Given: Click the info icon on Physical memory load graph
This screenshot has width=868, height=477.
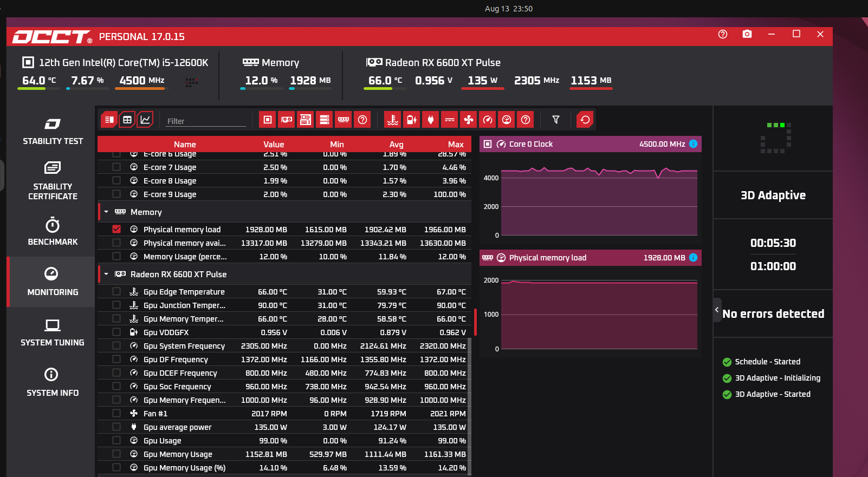Looking at the screenshot, I should click(x=693, y=258).
